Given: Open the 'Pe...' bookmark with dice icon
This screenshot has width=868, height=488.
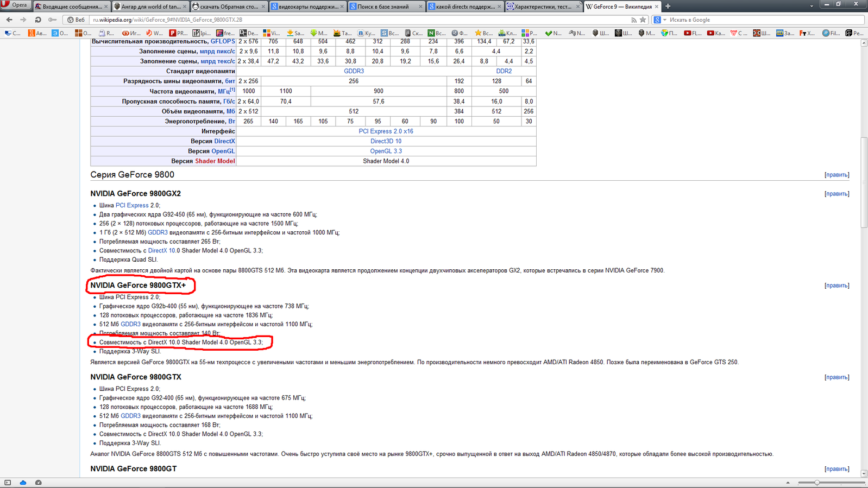Looking at the screenshot, I should [x=854, y=33].
